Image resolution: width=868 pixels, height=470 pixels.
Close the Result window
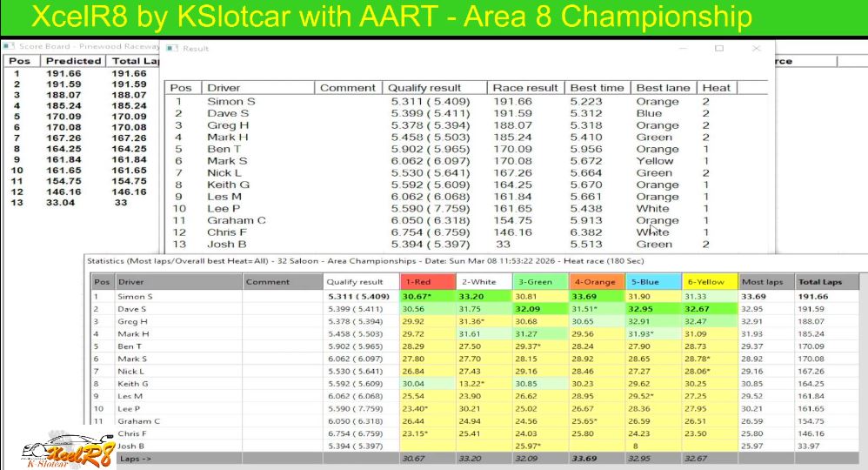tap(756, 49)
